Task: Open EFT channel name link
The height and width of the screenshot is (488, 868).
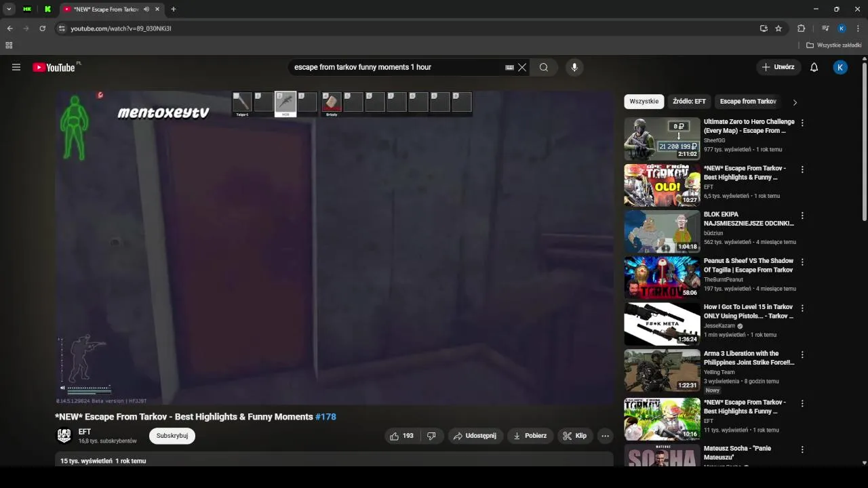Action: tap(85, 432)
